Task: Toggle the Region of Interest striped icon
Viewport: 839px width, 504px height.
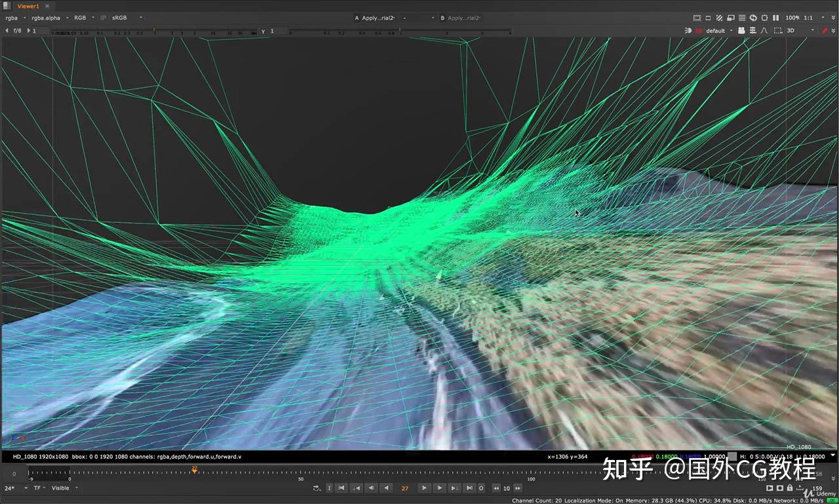Action: pyautogui.click(x=718, y=18)
